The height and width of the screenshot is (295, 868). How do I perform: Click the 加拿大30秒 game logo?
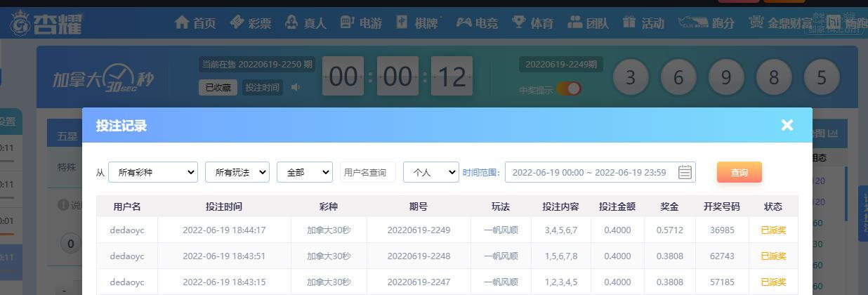pyautogui.click(x=103, y=77)
